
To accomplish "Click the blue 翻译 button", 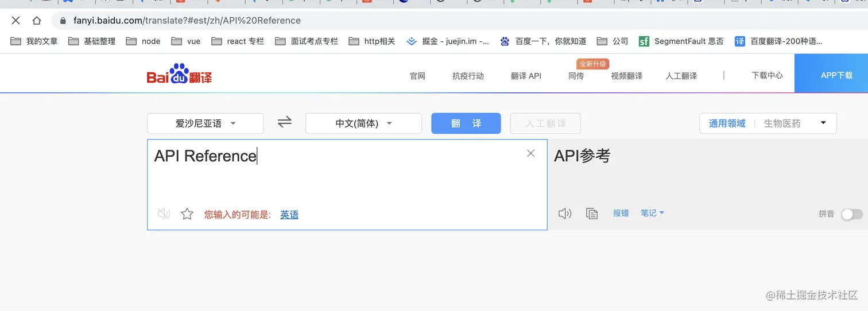I will coord(466,123).
